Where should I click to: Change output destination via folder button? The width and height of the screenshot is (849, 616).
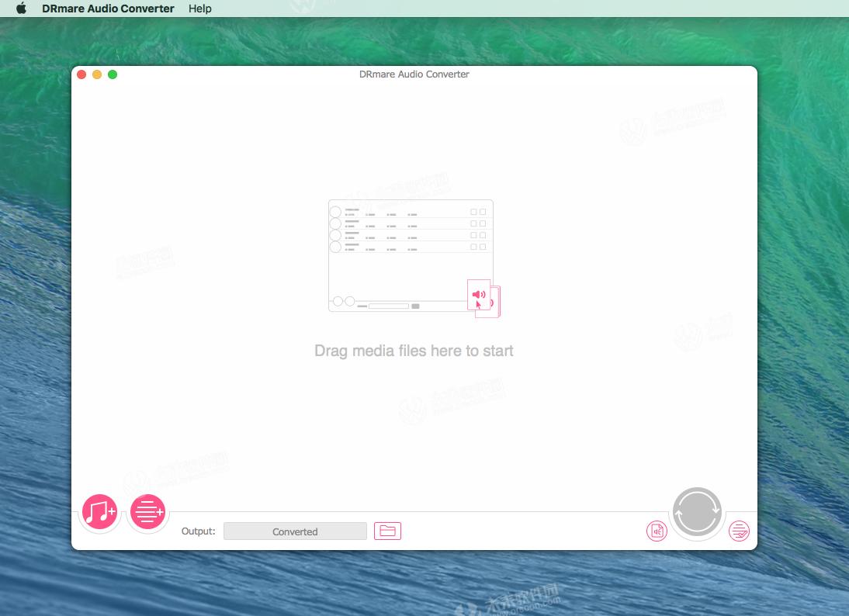[387, 531]
